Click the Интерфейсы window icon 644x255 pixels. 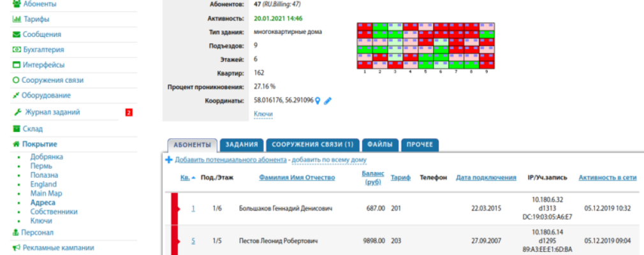click(x=17, y=65)
